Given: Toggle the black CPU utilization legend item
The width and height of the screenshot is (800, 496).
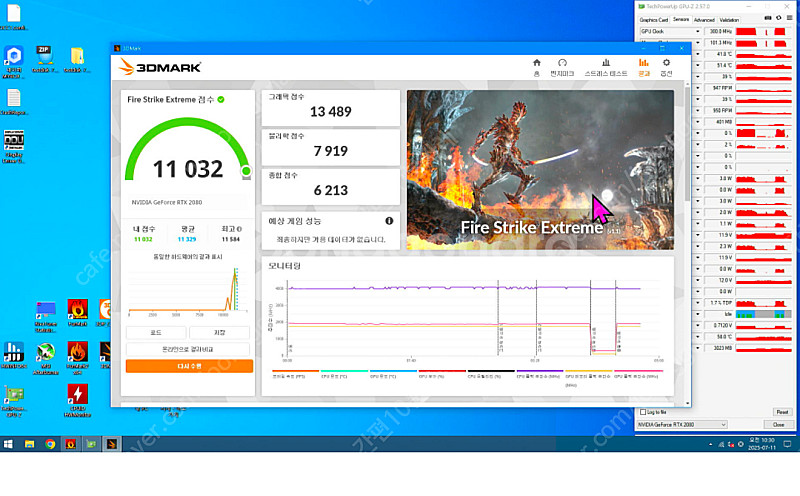Looking at the screenshot, I should pyautogui.click(x=491, y=374).
